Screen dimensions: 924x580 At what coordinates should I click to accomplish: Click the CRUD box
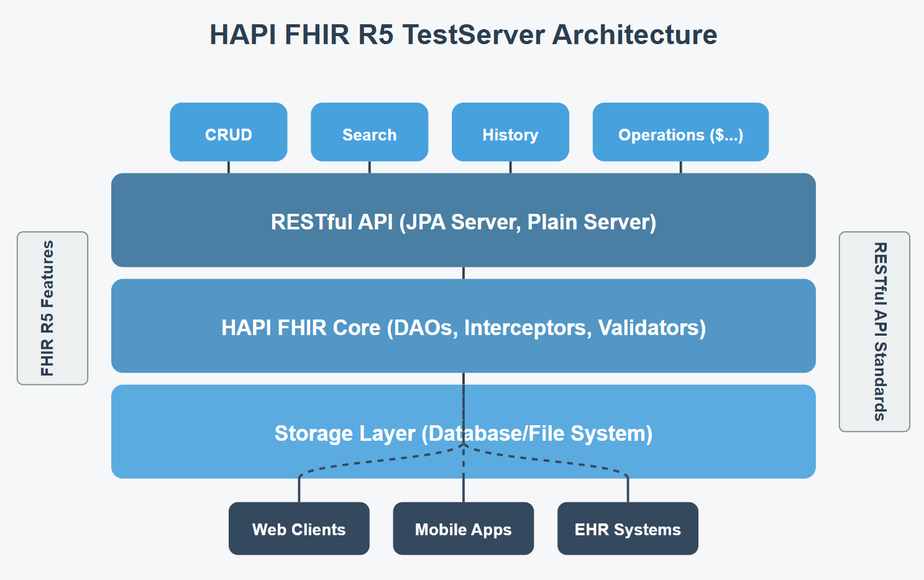229,132
